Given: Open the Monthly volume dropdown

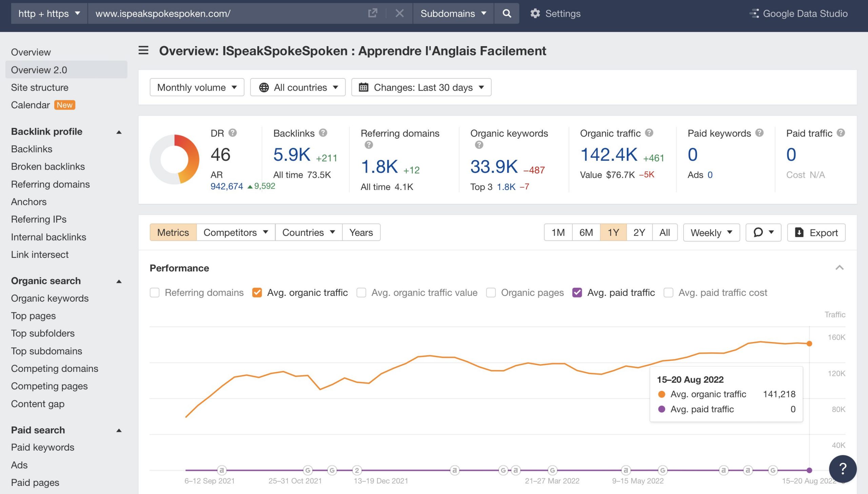Looking at the screenshot, I should pyautogui.click(x=197, y=87).
